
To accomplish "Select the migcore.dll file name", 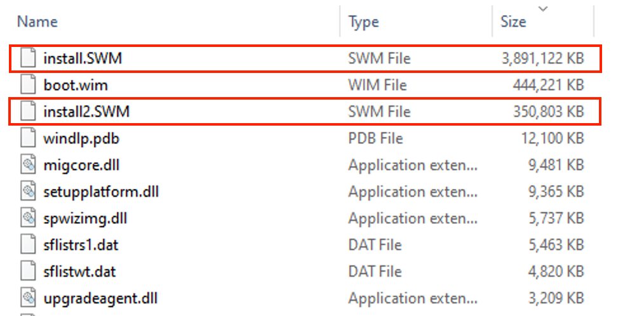I will coord(81,165).
